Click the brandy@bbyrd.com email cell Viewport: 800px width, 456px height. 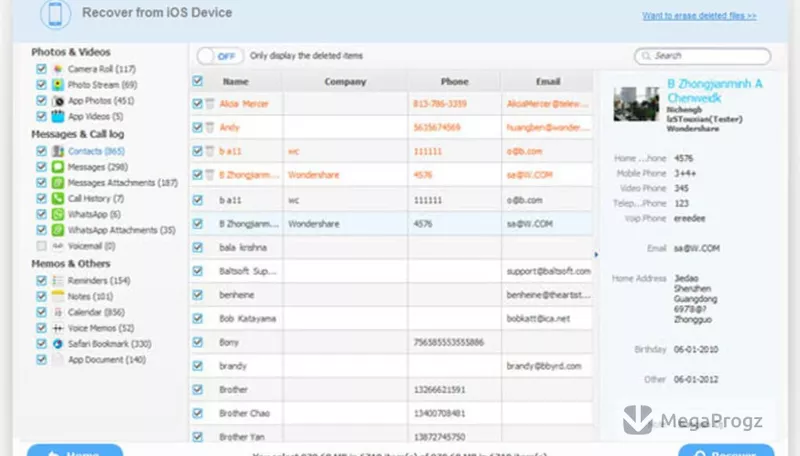[544, 366]
